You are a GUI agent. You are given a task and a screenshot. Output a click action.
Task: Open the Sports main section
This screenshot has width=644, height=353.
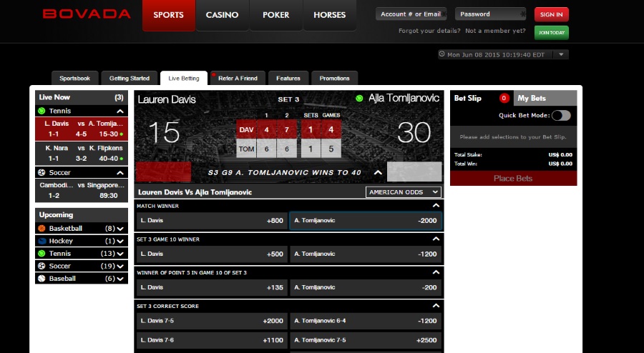(x=168, y=15)
